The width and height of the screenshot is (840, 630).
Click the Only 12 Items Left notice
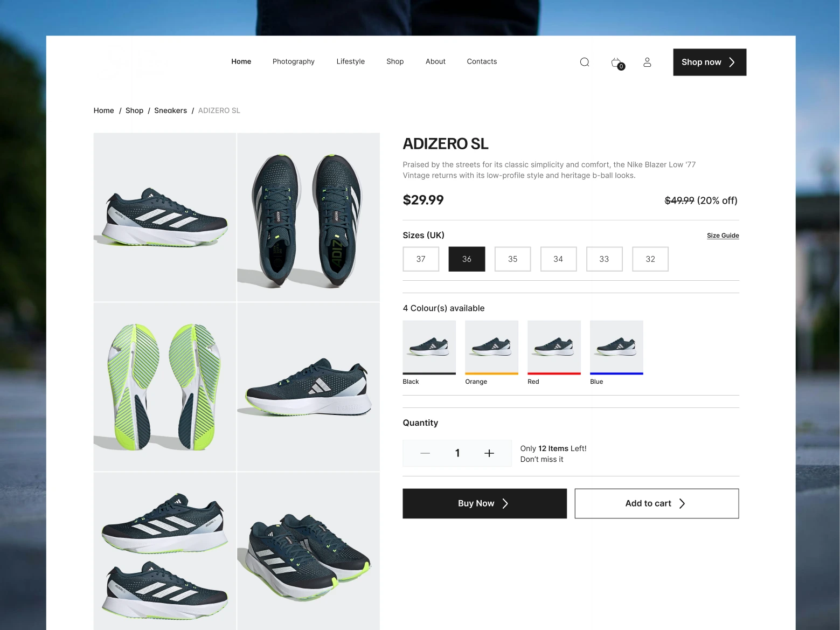553,454
